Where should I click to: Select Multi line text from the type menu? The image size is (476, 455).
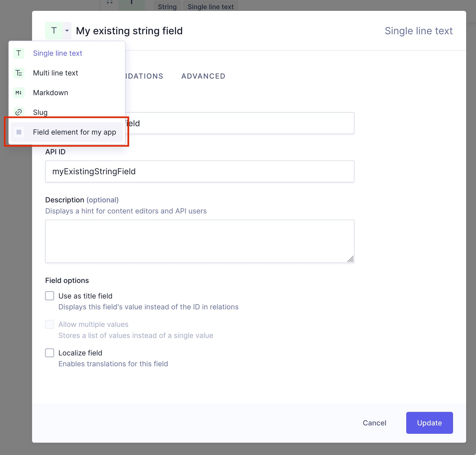(55, 73)
